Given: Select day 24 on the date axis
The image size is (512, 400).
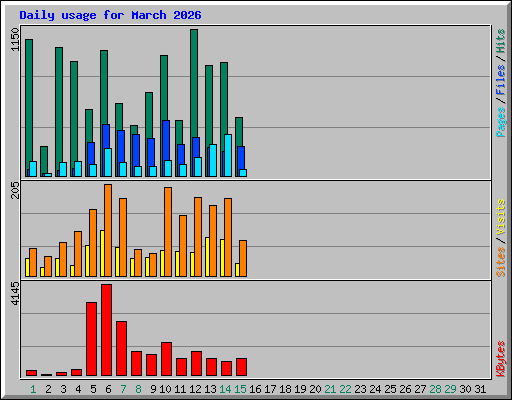Looking at the screenshot, I should (x=375, y=389).
